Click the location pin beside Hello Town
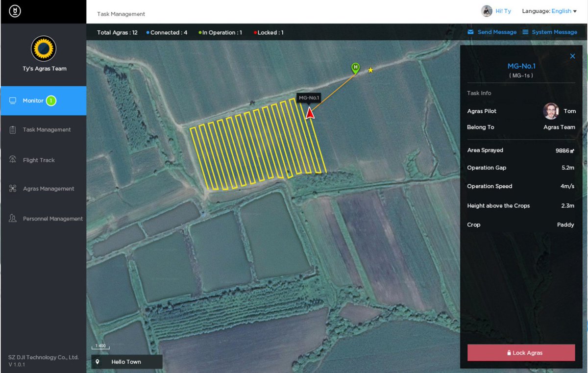588x373 pixels. coord(98,362)
